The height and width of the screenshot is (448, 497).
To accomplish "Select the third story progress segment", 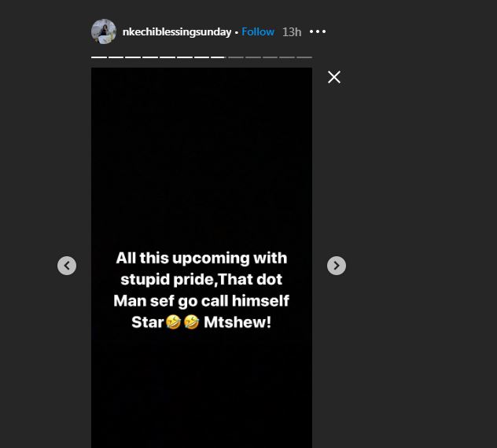I will click(x=133, y=57).
